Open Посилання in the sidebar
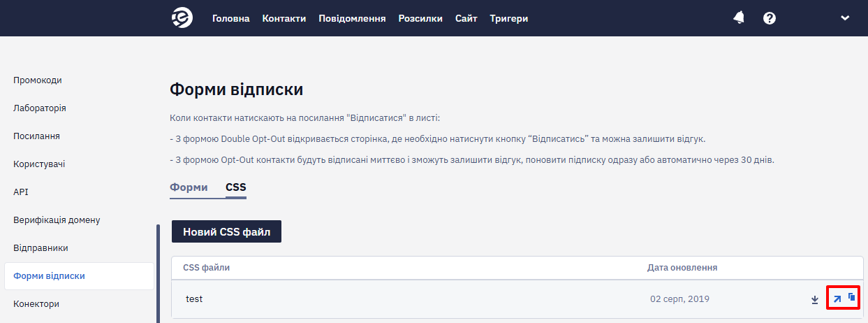This screenshot has height=323, width=868. pyautogui.click(x=36, y=136)
